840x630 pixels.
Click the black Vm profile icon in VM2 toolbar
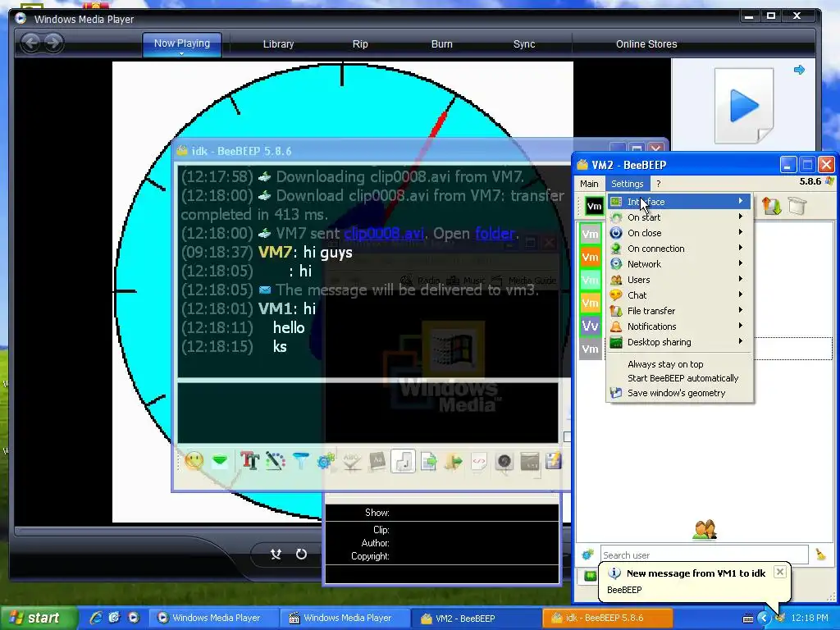tap(594, 206)
